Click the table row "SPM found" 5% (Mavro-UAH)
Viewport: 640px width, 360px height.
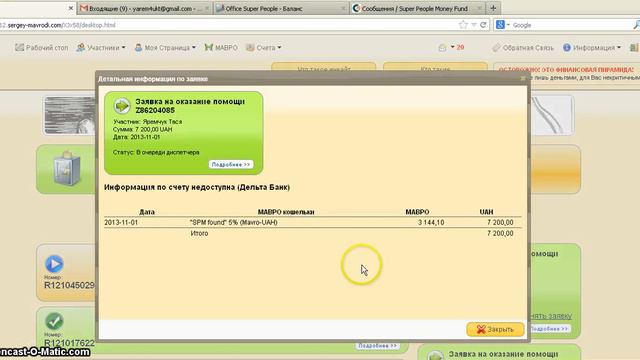[313, 222]
